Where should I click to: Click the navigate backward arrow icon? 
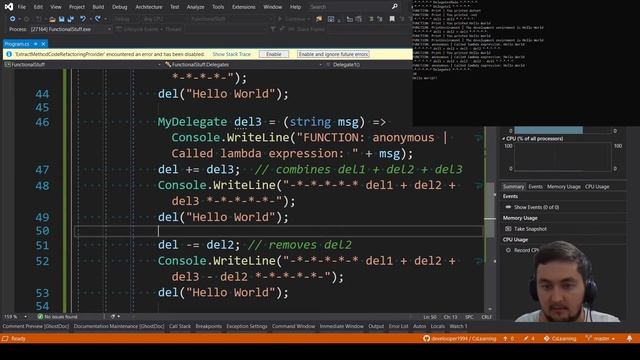(12, 19)
